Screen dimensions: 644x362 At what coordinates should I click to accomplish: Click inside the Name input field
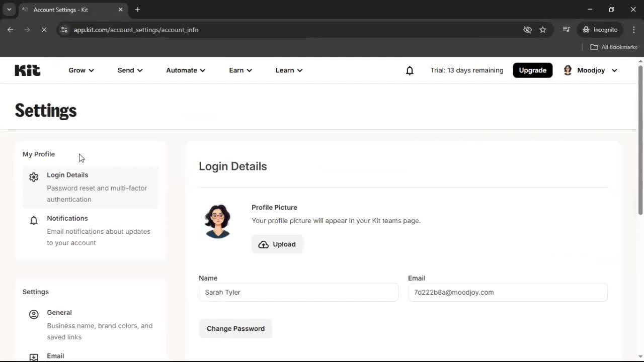tap(298, 292)
